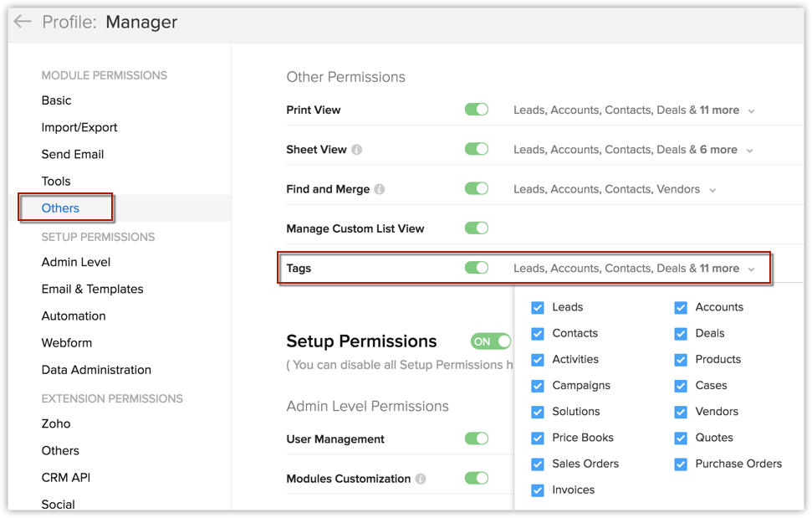Uncheck the Leads checkbox in Tags list
812x518 pixels.
point(538,308)
